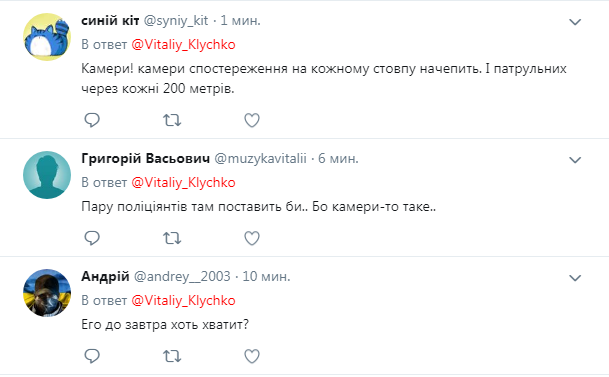Screen dimensions: 609x377
Task: Like Григорій Васьович's tweet
Action: click(252, 238)
